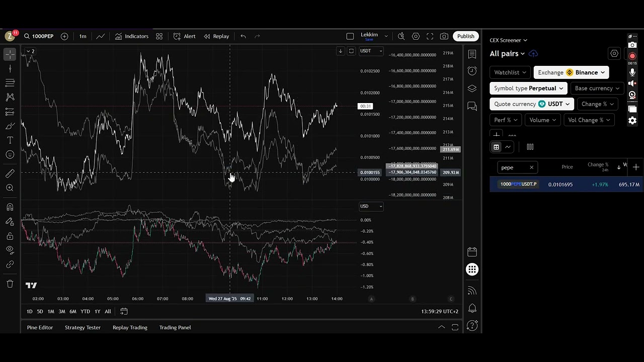The width and height of the screenshot is (644, 362).
Task: Undo the last chart action
Action: coord(243,36)
